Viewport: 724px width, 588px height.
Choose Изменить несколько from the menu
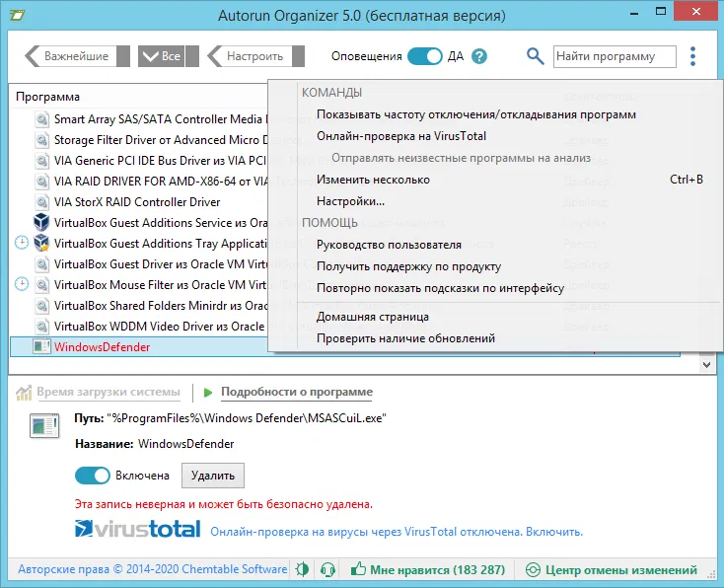[373, 180]
